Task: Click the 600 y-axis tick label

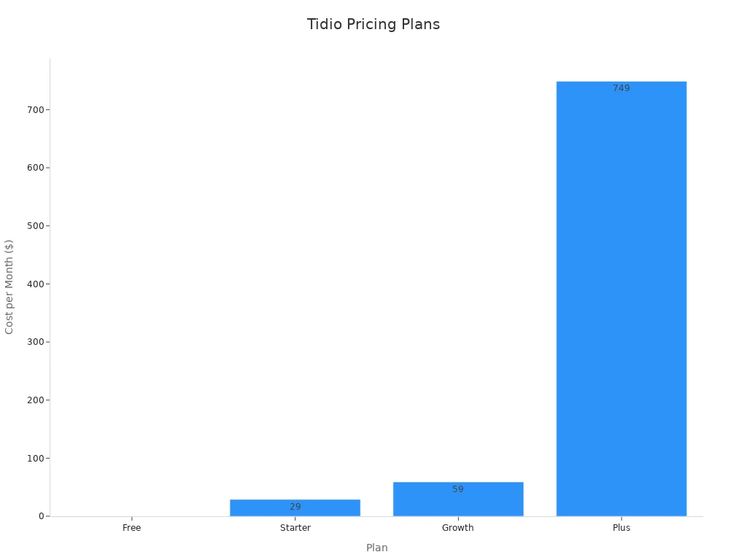Action: (x=35, y=168)
